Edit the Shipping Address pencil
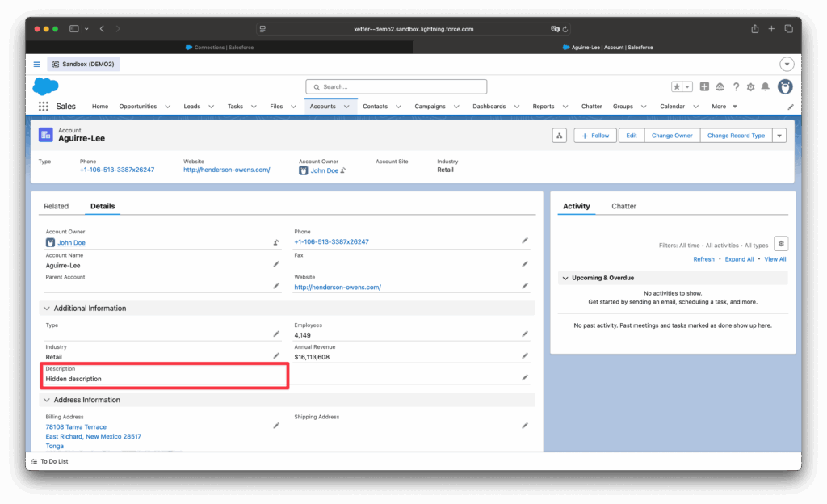Viewport: 827px width, 504px height. (525, 426)
